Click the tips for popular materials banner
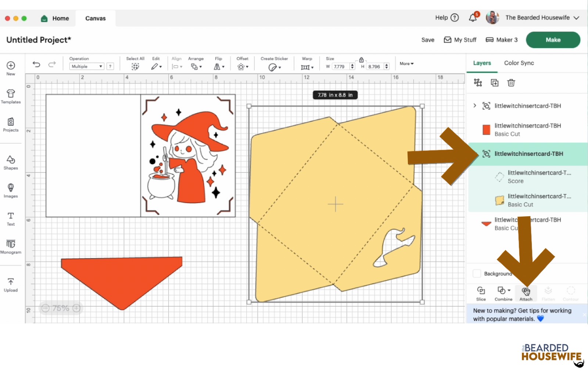This screenshot has height=374, width=588. (527, 315)
